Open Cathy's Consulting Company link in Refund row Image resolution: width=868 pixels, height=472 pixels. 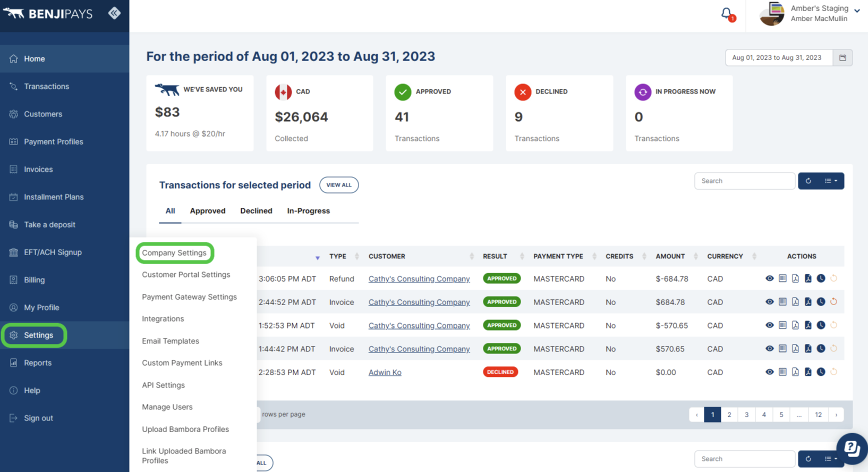point(419,279)
